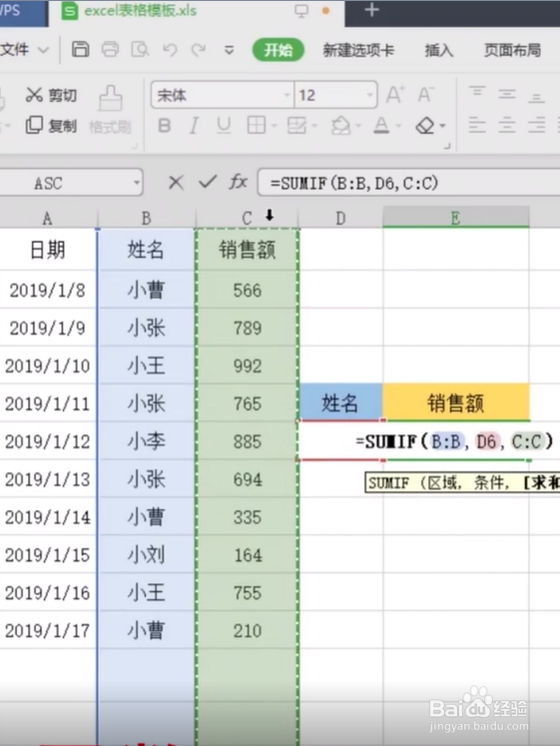Decrease font size with A- icon
The width and height of the screenshot is (560, 746).
(x=426, y=95)
